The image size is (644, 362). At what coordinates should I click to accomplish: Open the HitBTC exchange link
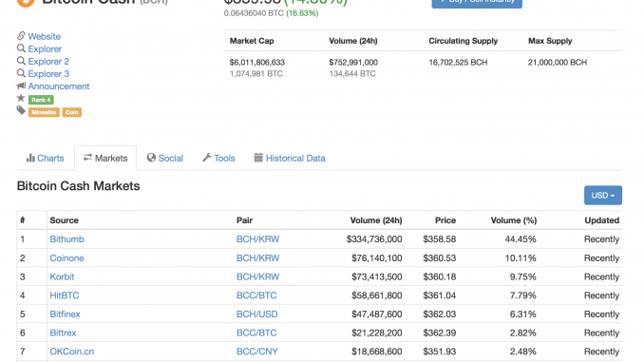[x=65, y=295]
